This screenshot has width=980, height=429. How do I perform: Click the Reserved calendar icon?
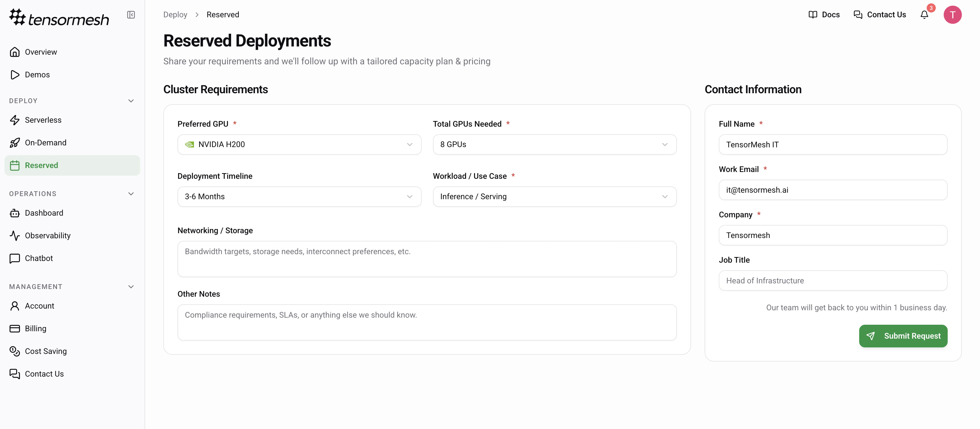(14, 165)
